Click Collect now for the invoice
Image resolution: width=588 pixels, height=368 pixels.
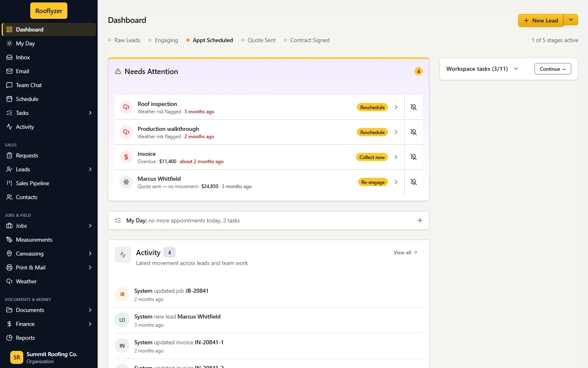[x=372, y=157]
